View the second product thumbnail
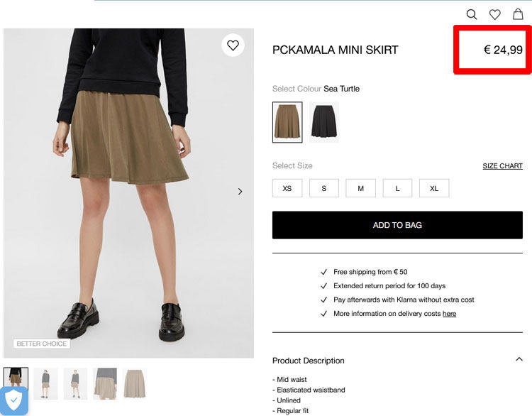This screenshot has height=416, width=532. pos(45,383)
